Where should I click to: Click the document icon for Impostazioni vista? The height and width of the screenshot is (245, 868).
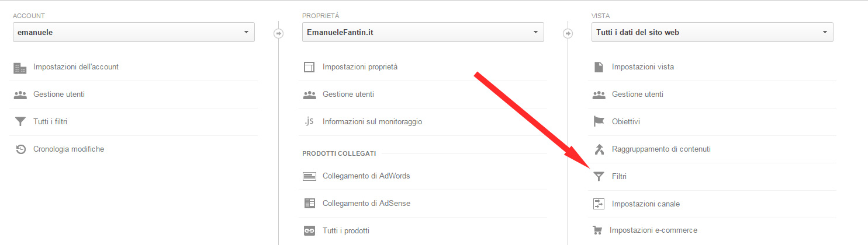click(x=599, y=67)
